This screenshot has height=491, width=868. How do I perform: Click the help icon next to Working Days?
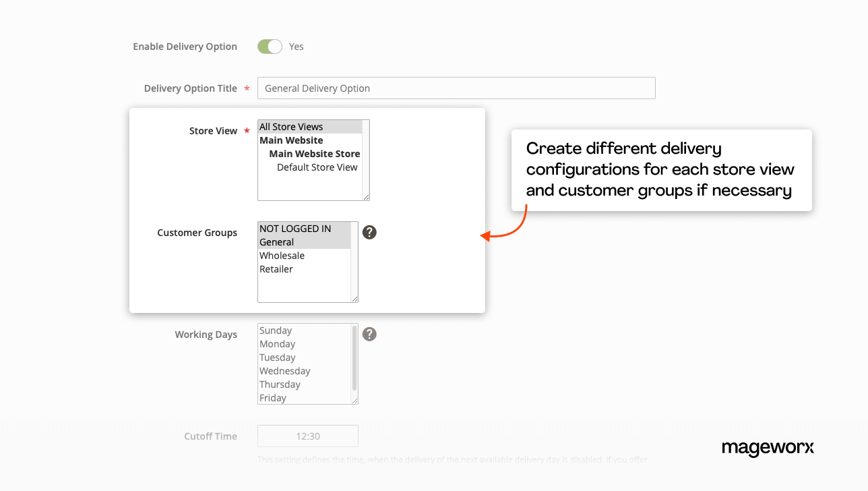(369, 334)
